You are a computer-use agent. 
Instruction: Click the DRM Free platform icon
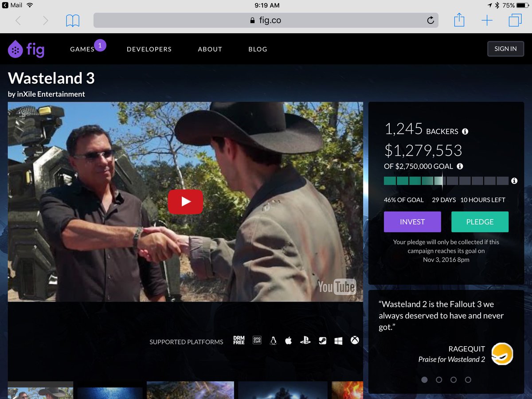coord(239,340)
